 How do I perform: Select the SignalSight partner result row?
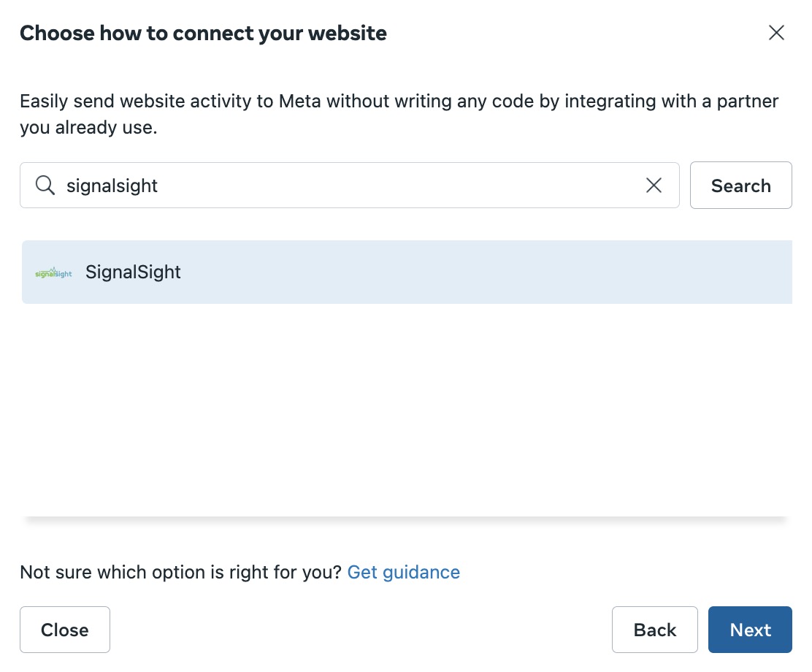tap(407, 272)
